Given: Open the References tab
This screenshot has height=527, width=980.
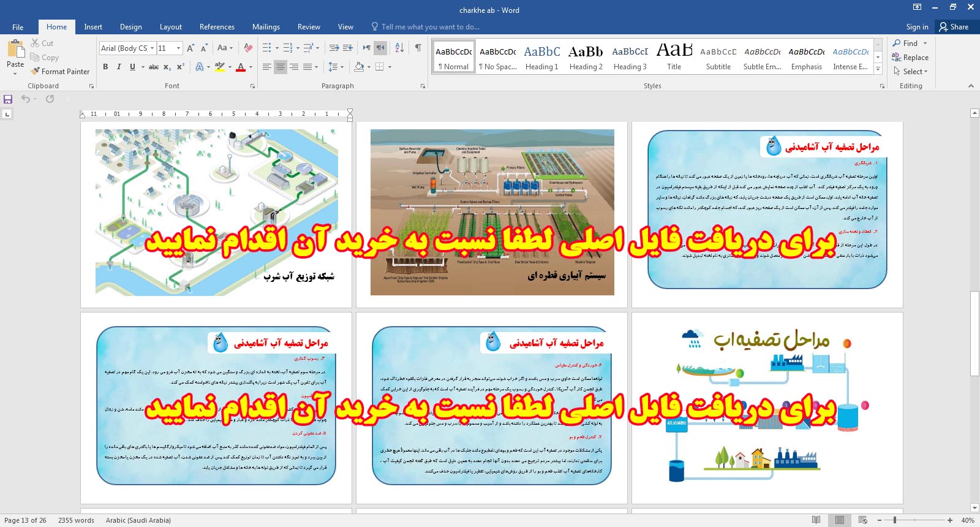Looking at the screenshot, I should [217, 27].
